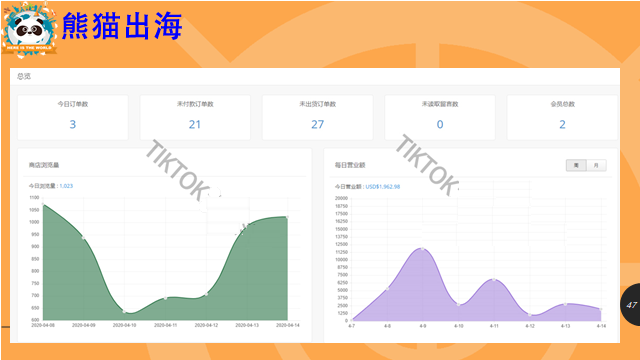Select the 2020-04-10 point on views chart
Viewport: 640px width, 360px height.
(124, 311)
